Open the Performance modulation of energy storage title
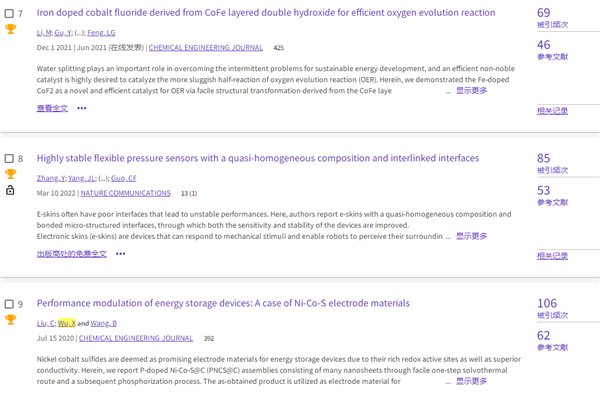Image resolution: width=600 pixels, height=393 pixels. (x=223, y=303)
